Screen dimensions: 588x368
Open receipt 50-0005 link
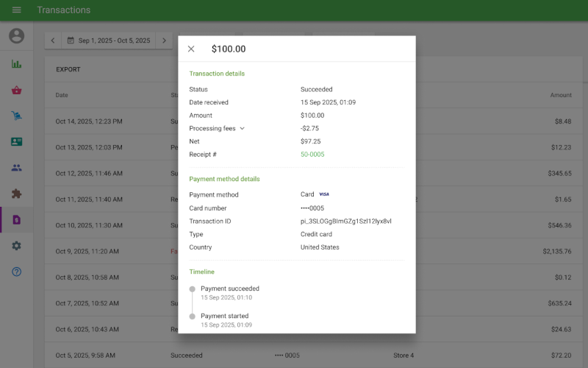click(312, 155)
